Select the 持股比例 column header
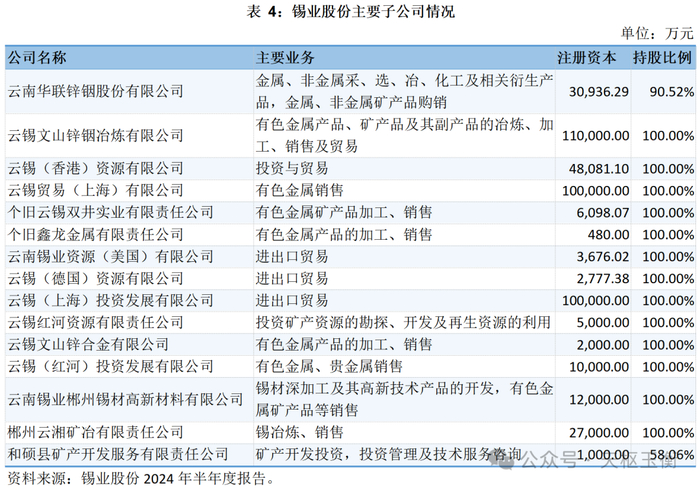 [662, 58]
